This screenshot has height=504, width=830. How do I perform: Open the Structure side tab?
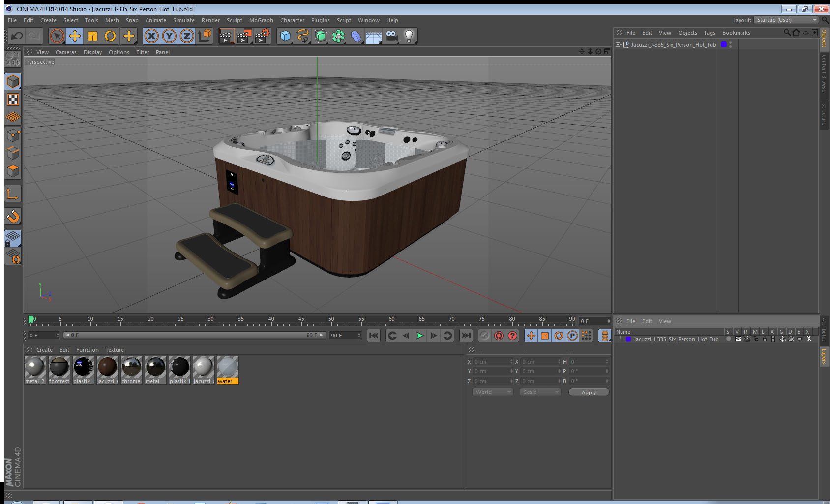click(x=824, y=114)
